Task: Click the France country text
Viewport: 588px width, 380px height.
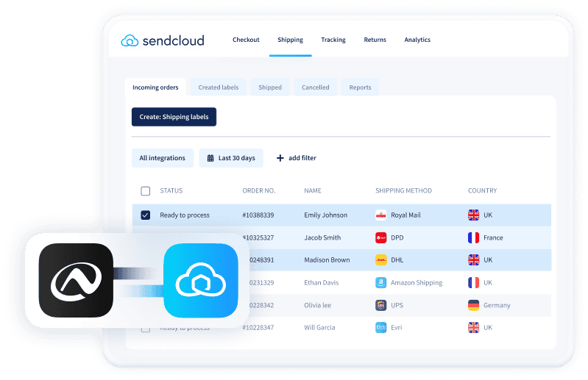Action: (x=493, y=237)
